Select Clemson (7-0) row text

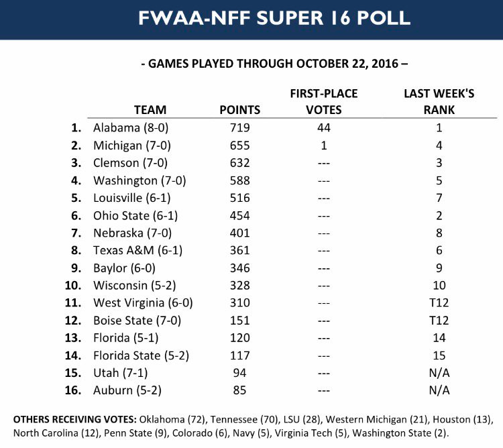(x=130, y=163)
